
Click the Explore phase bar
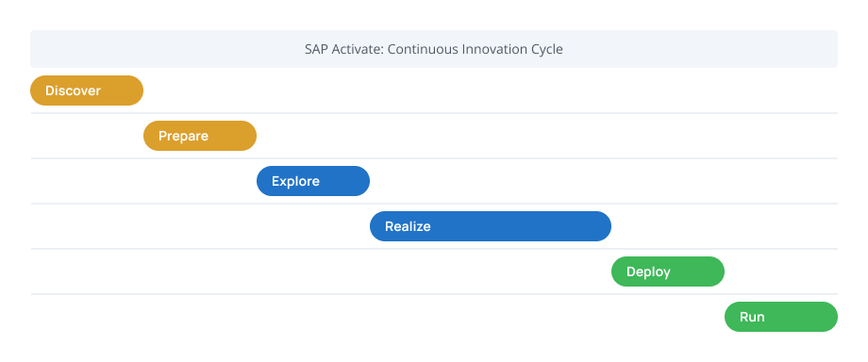[313, 181]
